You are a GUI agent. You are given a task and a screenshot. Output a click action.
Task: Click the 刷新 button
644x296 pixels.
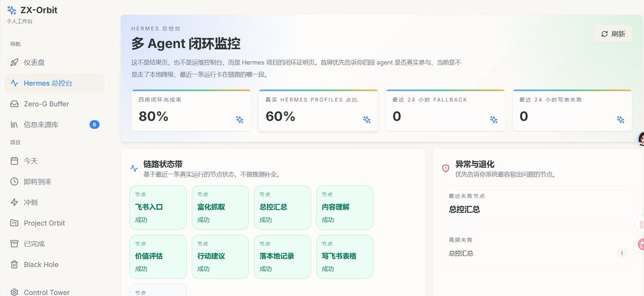pyautogui.click(x=613, y=34)
